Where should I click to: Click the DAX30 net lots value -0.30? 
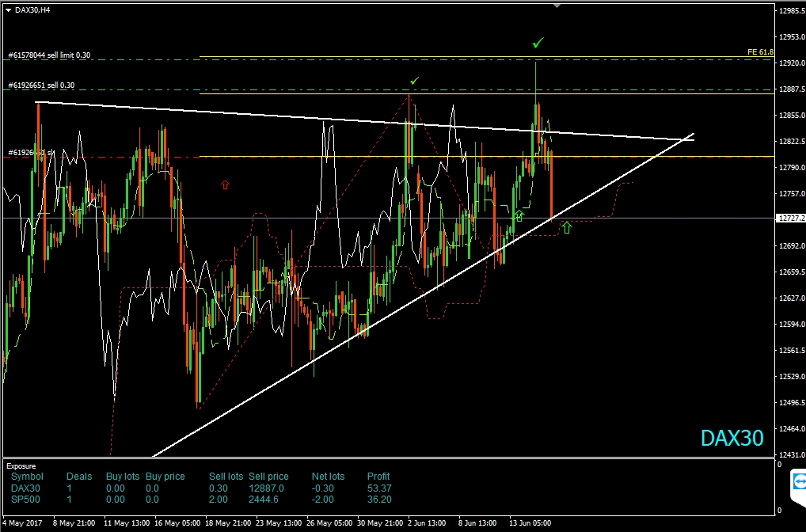coord(323,488)
